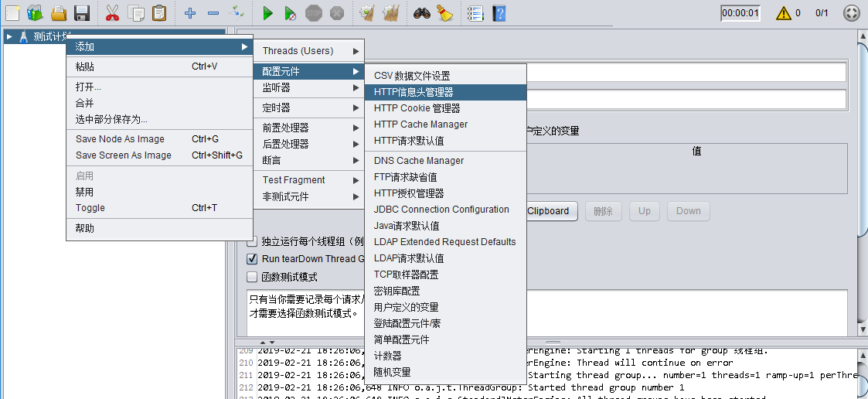Select HTTP Cookie 管理器 menu item
The image size is (868, 399).
click(445, 108)
